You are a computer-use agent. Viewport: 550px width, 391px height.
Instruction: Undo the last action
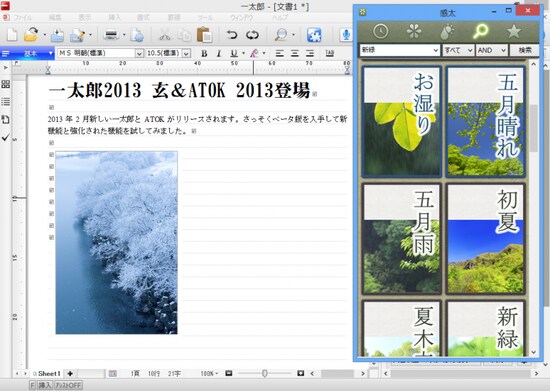[232, 35]
